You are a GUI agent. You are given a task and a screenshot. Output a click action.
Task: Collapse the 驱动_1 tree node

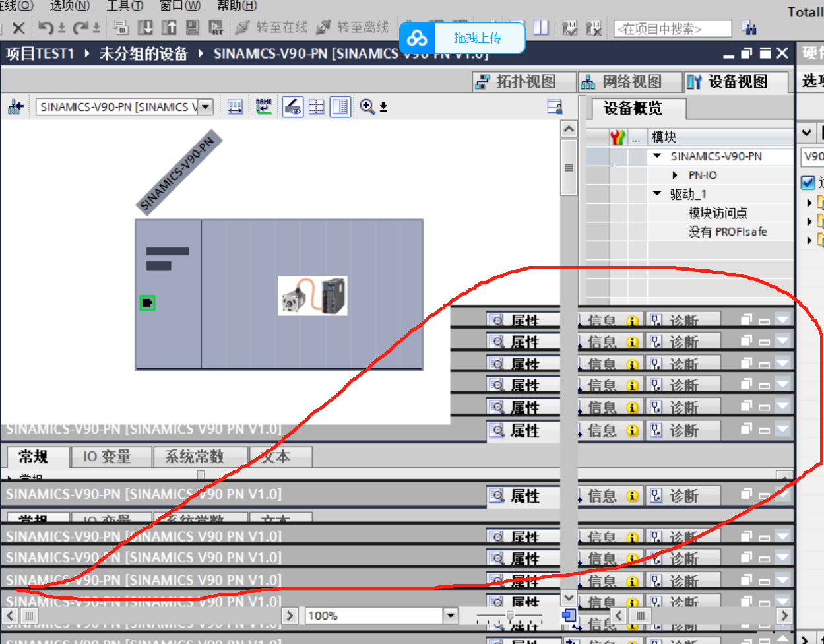tap(657, 194)
